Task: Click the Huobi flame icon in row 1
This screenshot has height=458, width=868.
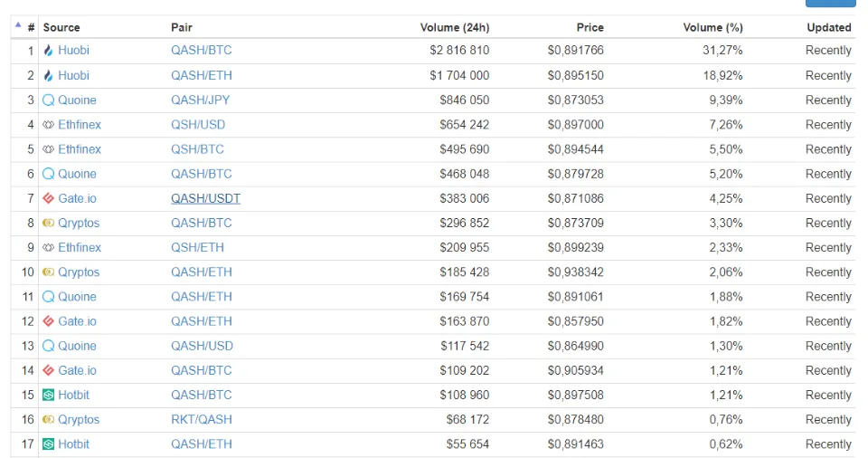Action: 48,51
